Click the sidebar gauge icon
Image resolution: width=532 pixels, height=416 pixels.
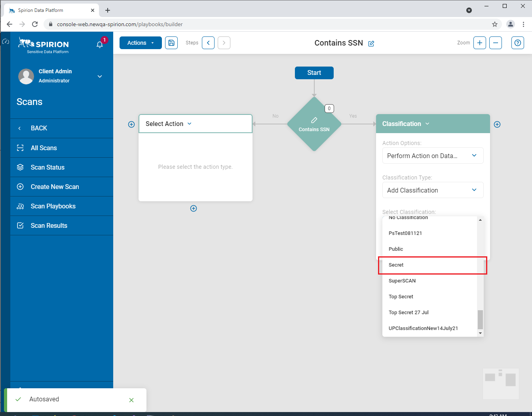tap(6, 41)
